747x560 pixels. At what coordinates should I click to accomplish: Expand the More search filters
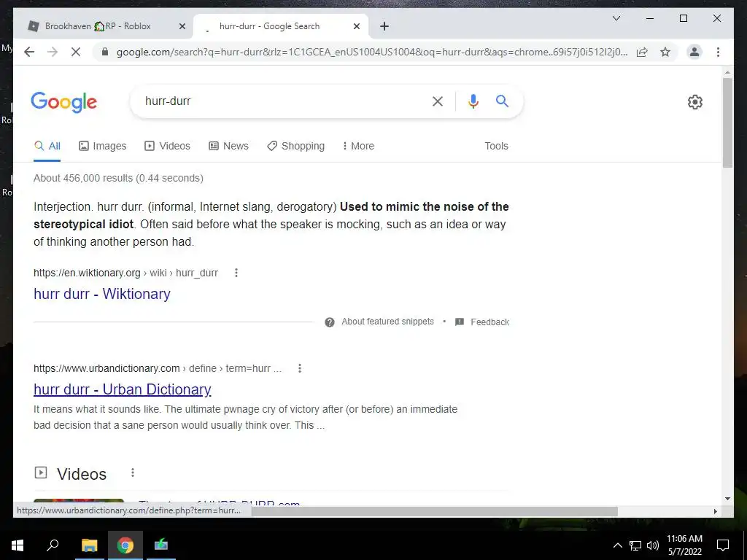(358, 146)
